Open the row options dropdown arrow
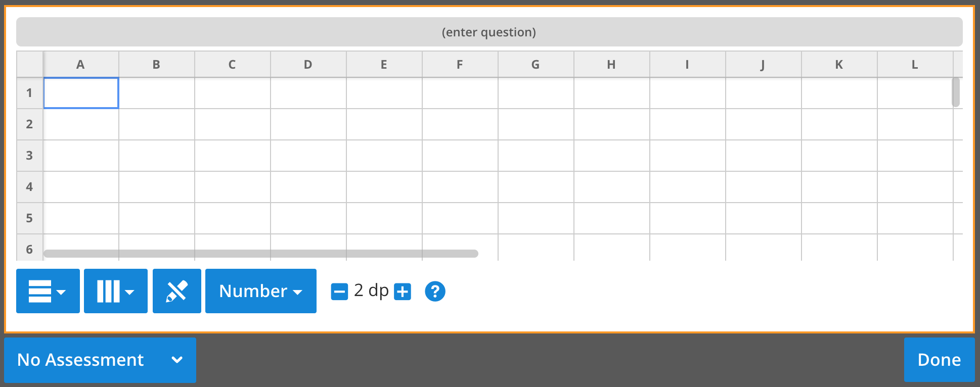Viewport: 980px width, 387px height. 62,293
